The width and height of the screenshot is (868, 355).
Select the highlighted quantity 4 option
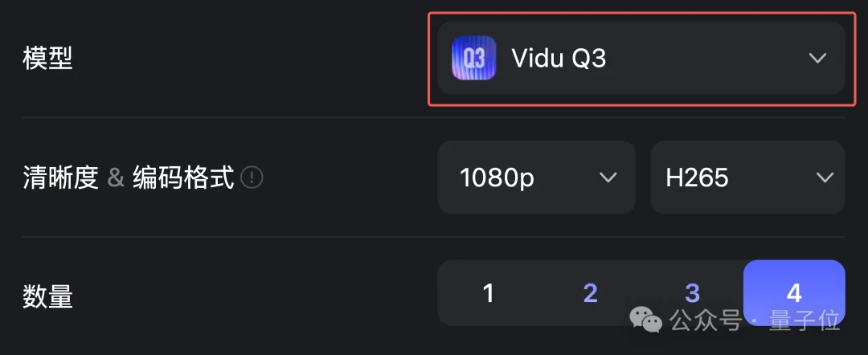tap(794, 293)
